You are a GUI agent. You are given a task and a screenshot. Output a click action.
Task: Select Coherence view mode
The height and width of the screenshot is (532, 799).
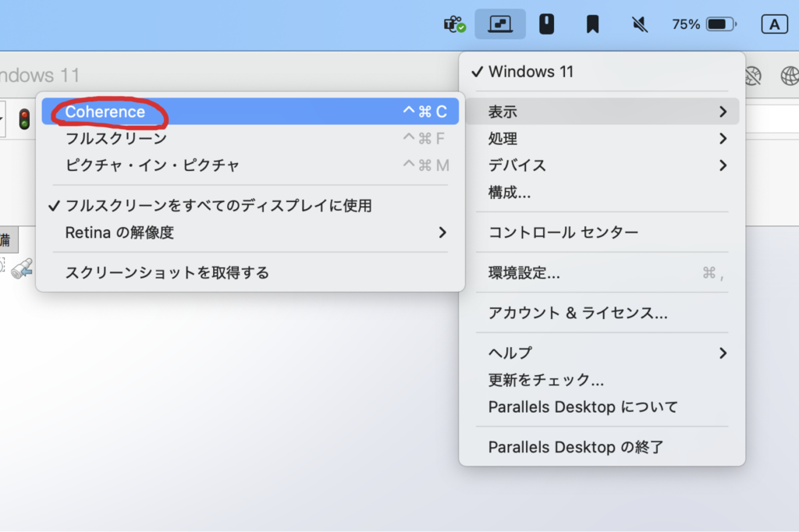[x=250, y=112]
